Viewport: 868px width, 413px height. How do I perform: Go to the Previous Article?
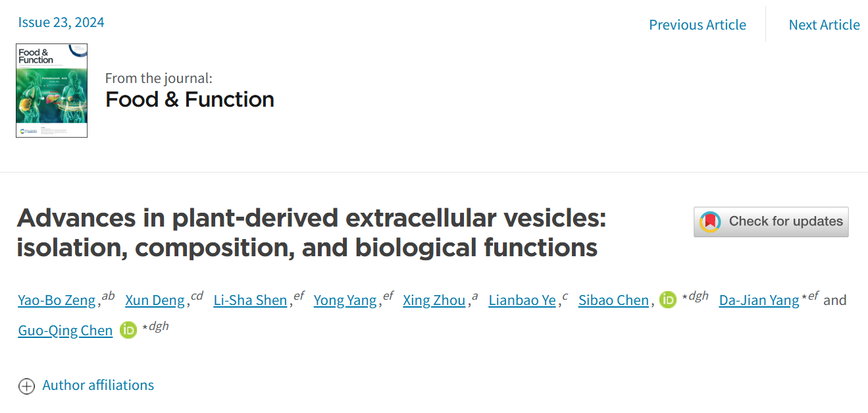coord(698,25)
